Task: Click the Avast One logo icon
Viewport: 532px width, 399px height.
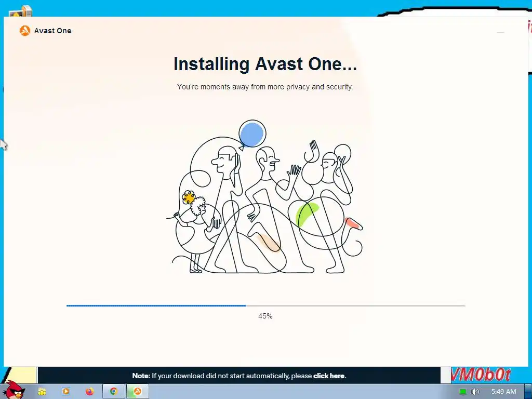Action: click(x=25, y=31)
